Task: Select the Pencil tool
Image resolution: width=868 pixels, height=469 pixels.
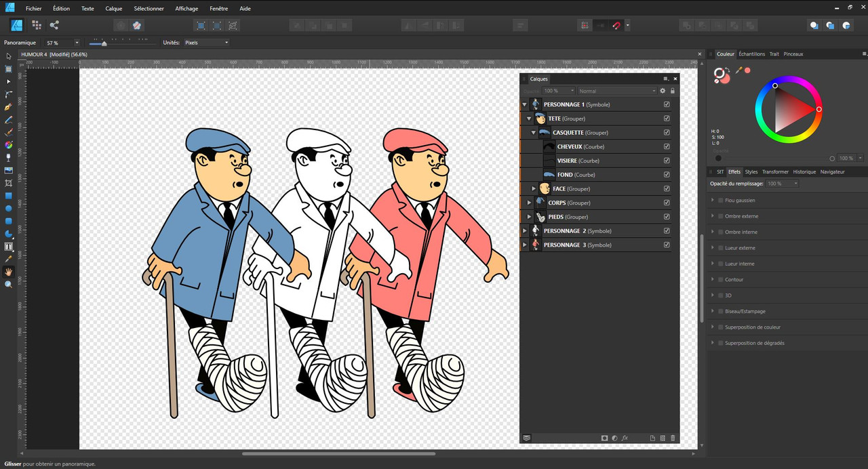Action: click(x=9, y=120)
